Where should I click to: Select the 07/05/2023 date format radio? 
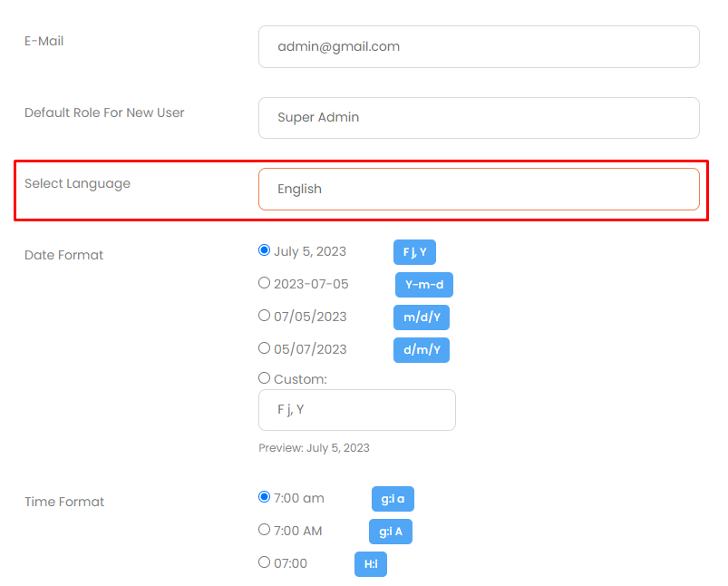point(265,316)
